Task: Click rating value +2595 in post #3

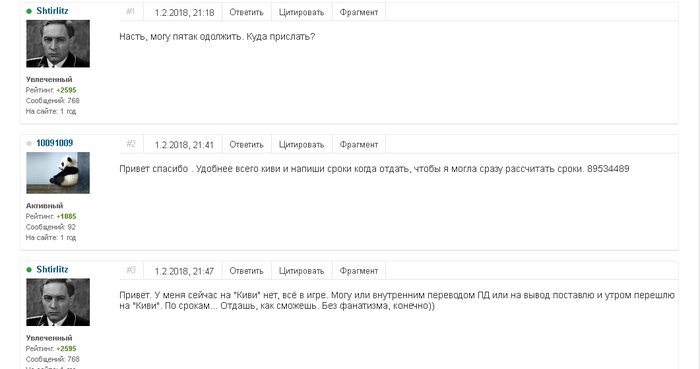Action: (x=66, y=348)
